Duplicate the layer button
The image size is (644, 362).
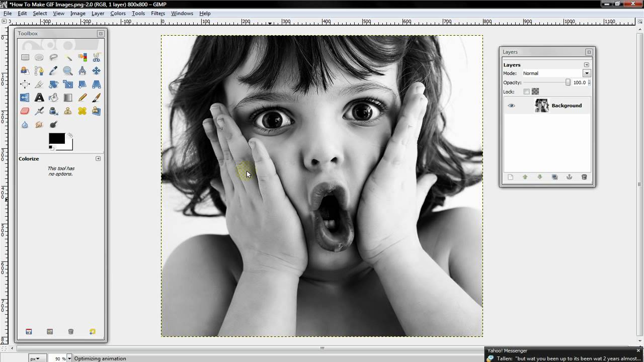pos(554,177)
